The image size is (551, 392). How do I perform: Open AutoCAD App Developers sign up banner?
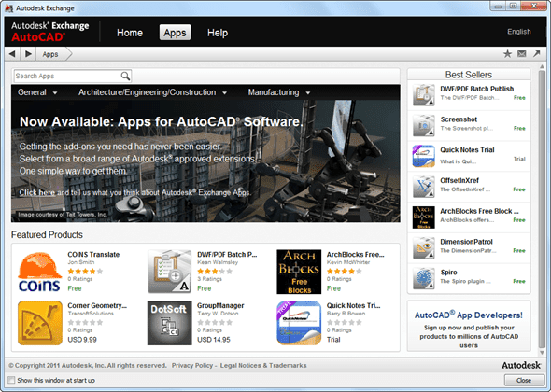[469, 325]
